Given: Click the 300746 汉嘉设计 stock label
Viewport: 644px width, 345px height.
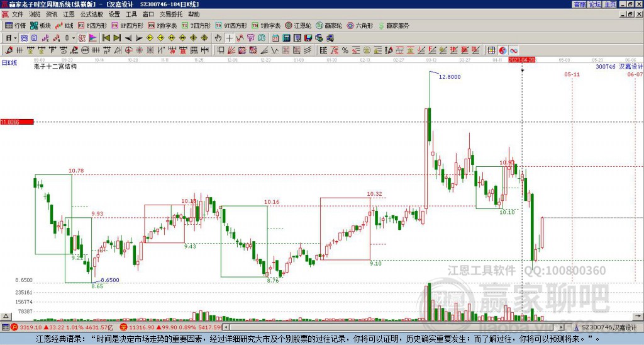Looking at the screenshot, I should click(x=619, y=66).
